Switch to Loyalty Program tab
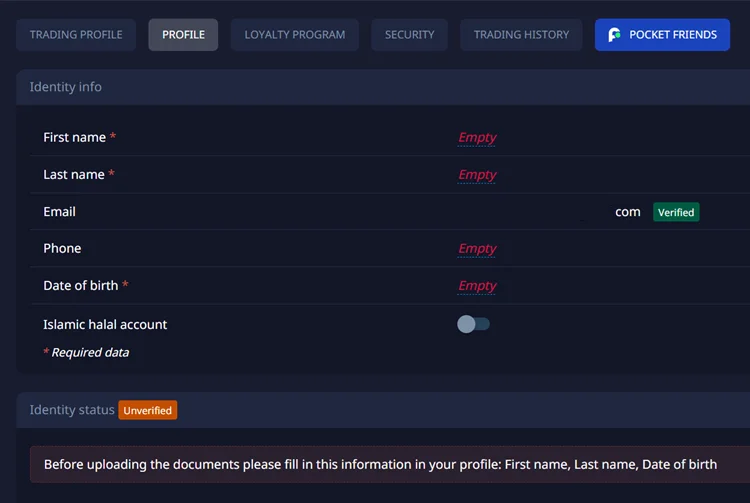Image resolution: width=750 pixels, height=503 pixels. click(x=295, y=35)
